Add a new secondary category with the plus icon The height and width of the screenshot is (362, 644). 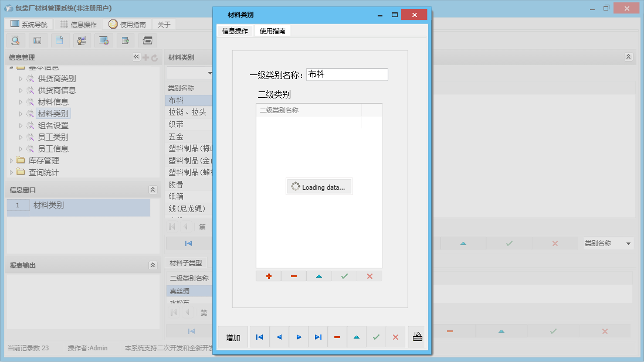pos(268,275)
